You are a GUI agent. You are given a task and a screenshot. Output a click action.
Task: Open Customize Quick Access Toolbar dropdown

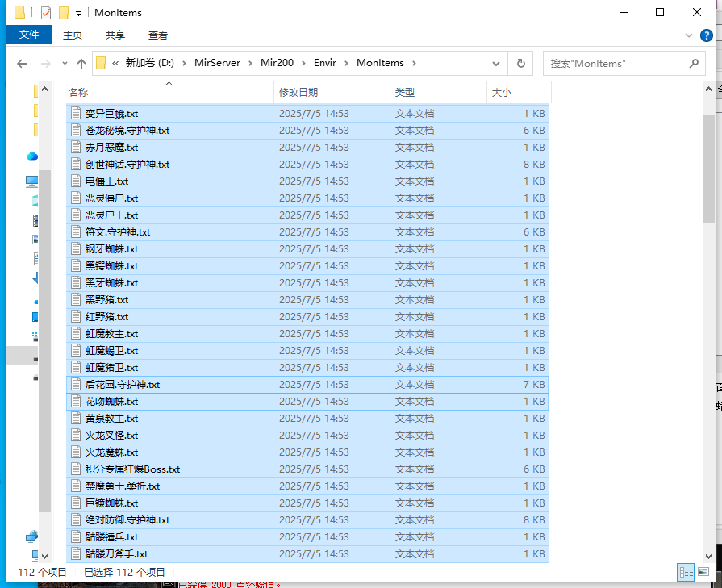point(79,14)
